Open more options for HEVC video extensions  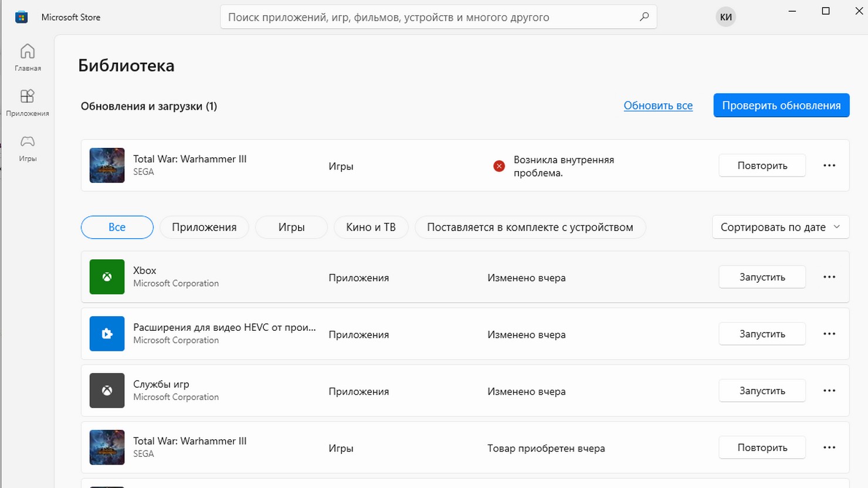point(829,334)
